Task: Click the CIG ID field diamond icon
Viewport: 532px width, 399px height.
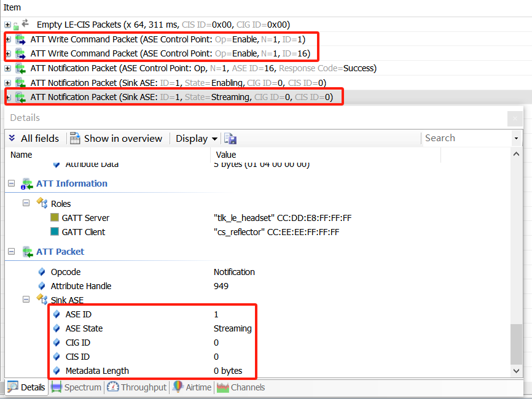Action: (57, 343)
